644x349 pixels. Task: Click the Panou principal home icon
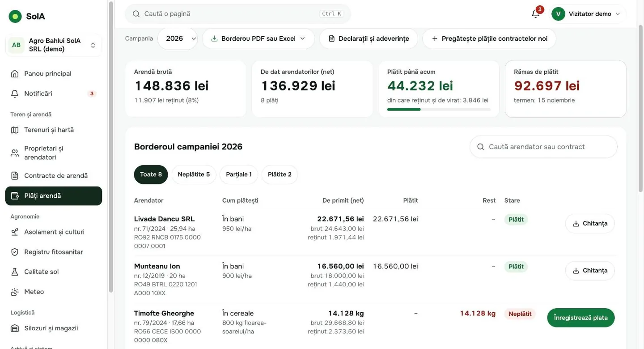click(15, 74)
